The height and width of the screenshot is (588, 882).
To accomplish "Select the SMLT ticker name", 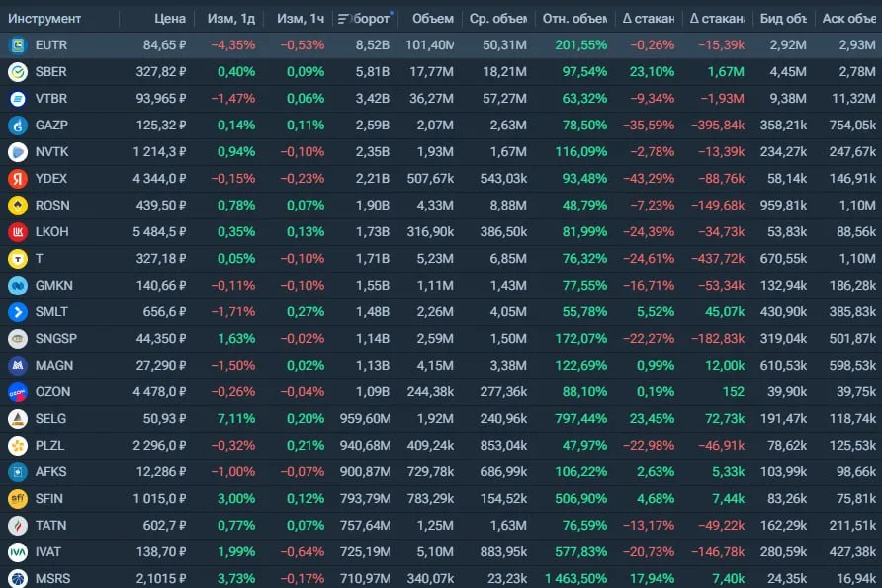I will click(51, 312).
